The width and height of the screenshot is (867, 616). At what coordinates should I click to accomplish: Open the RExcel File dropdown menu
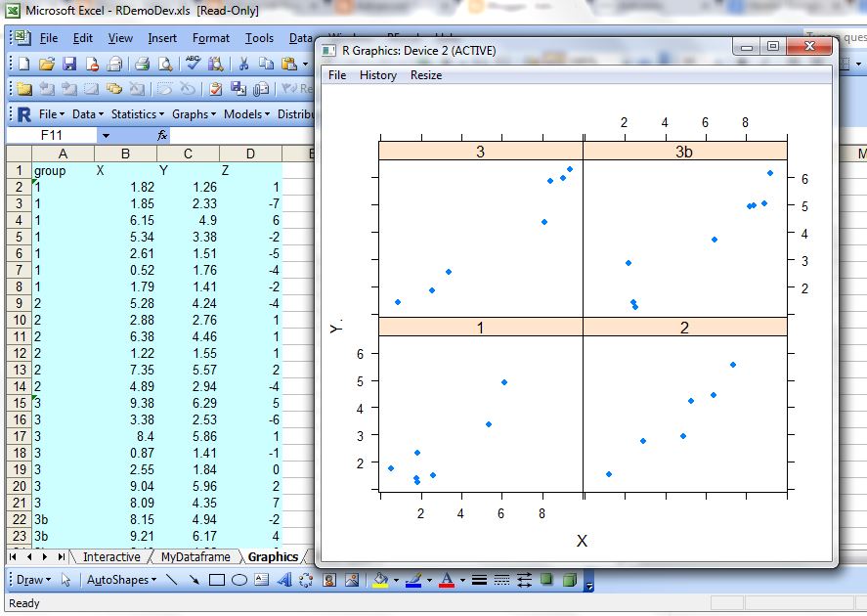[52, 114]
